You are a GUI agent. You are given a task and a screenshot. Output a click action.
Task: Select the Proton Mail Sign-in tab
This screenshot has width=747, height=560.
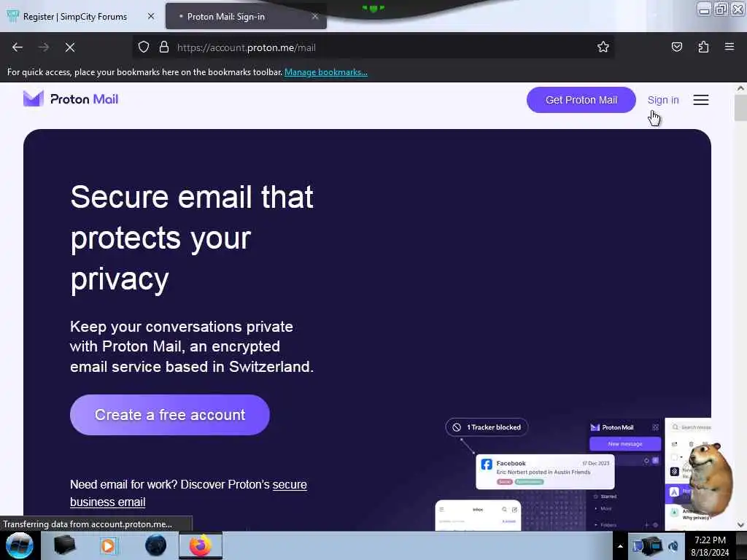click(226, 17)
